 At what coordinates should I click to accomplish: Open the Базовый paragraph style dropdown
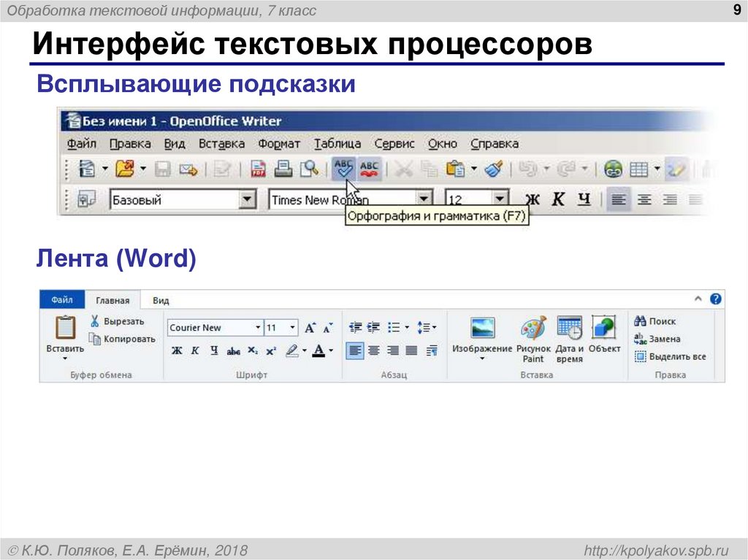(x=247, y=199)
